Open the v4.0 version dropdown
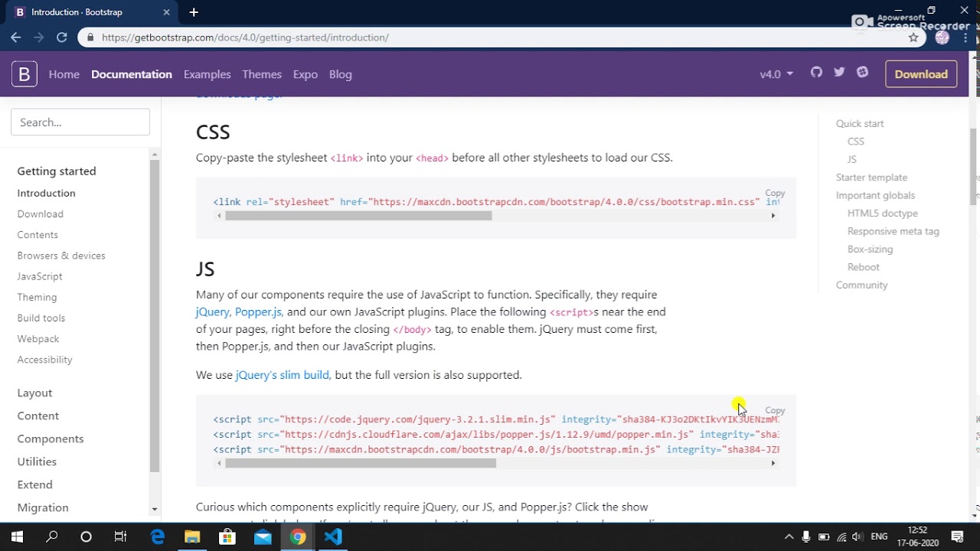Viewport: 980px width, 551px height. coord(776,74)
